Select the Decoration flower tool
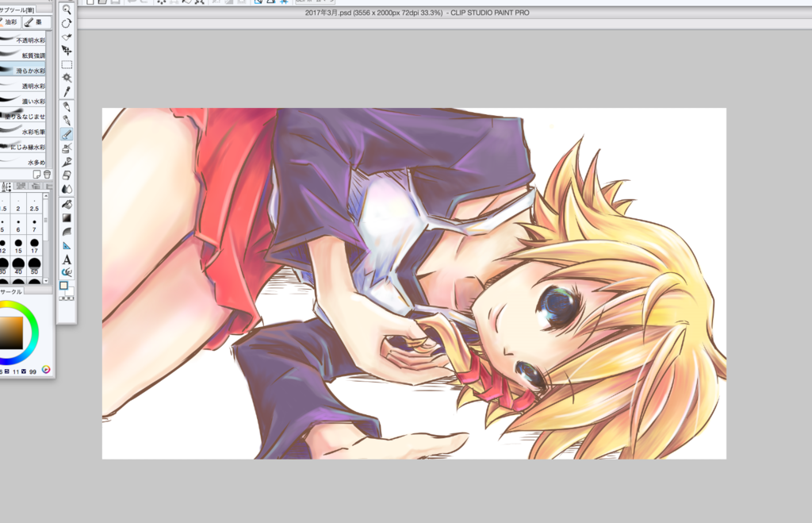Image resolution: width=812 pixels, height=523 pixels. point(67,162)
